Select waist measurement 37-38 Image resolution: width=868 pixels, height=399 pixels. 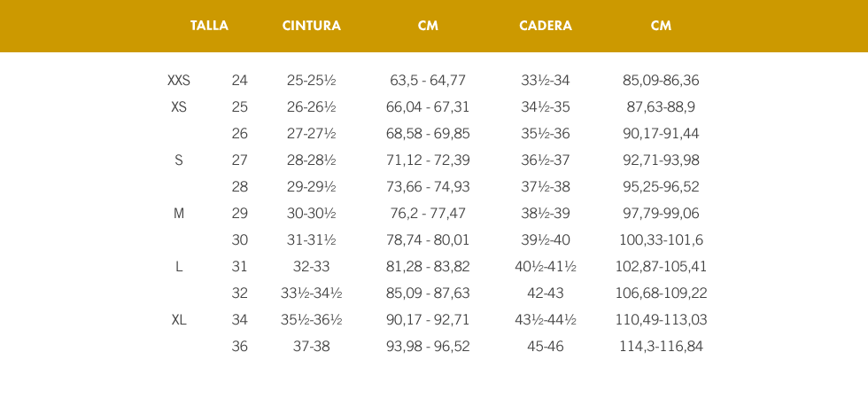point(311,347)
